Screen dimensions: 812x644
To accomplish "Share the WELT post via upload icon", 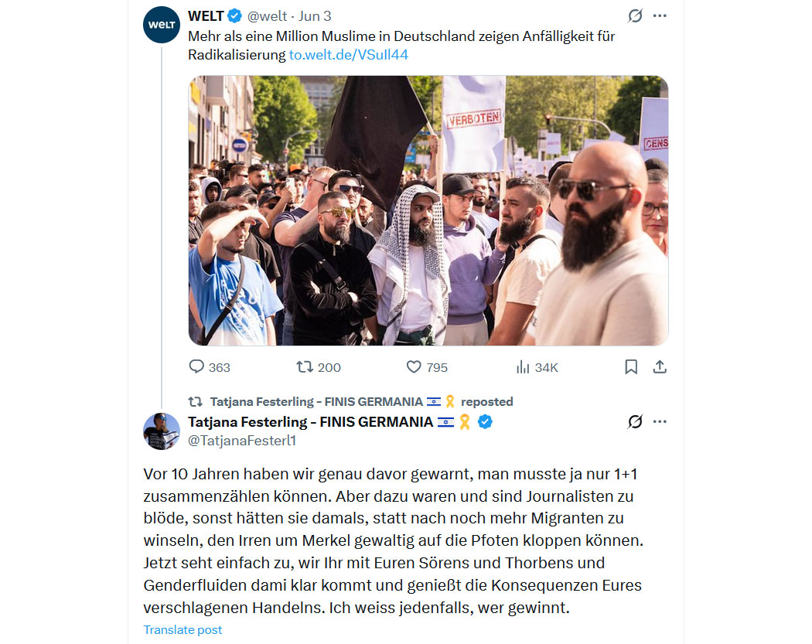I will coord(659,367).
